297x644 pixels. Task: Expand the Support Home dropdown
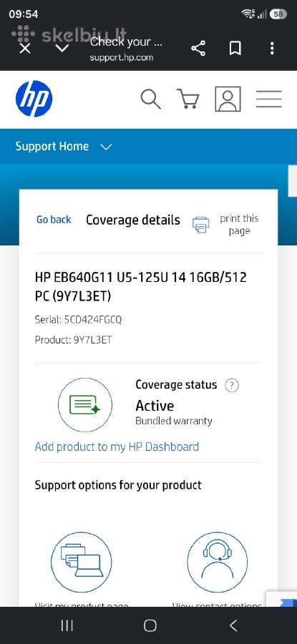64,147
